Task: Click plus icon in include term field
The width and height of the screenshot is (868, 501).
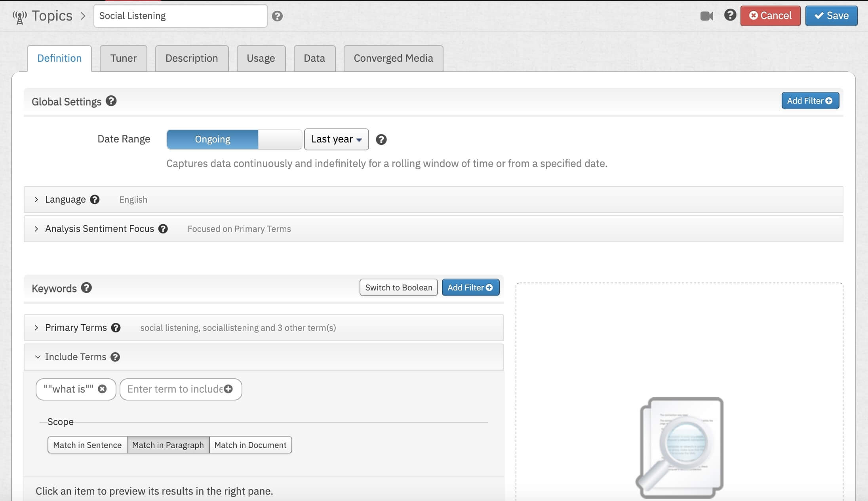Action: pos(228,389)
